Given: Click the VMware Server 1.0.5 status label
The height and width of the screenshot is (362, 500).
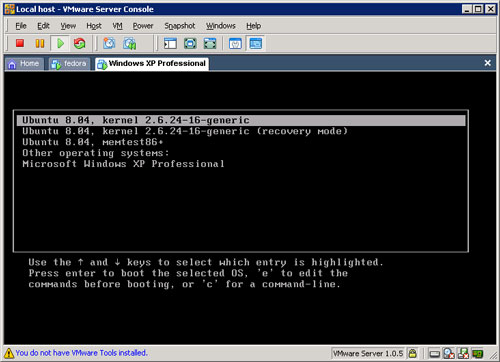Looking at the screenshot, I should (x=368, y=353).
